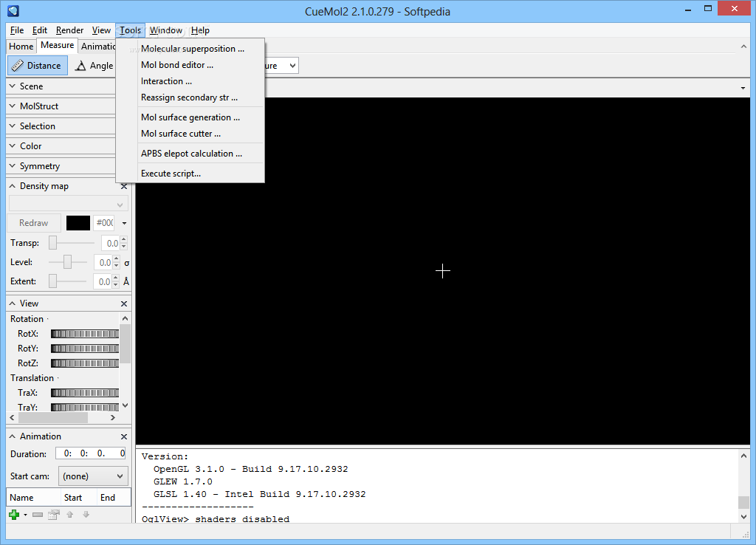Click the RotX rotation wheel
The image size is (756, 545).
[x=85, y=334]
